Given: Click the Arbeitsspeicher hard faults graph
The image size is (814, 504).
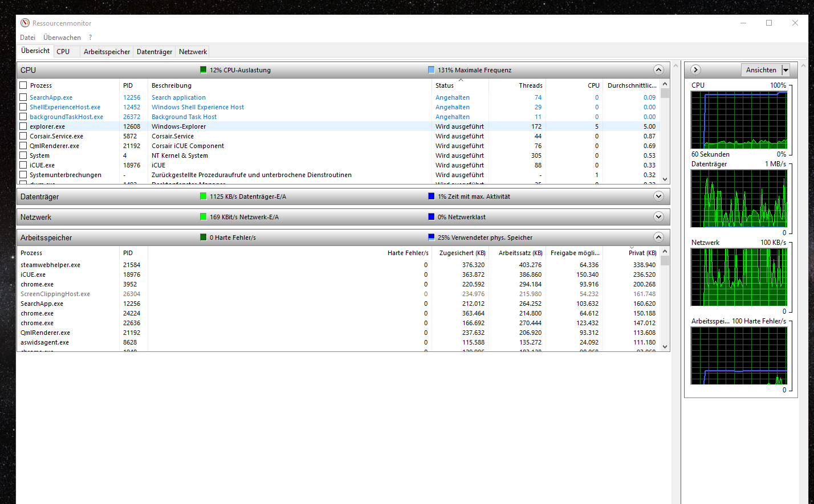Looking at the screenshot, I should coord(739,355).
